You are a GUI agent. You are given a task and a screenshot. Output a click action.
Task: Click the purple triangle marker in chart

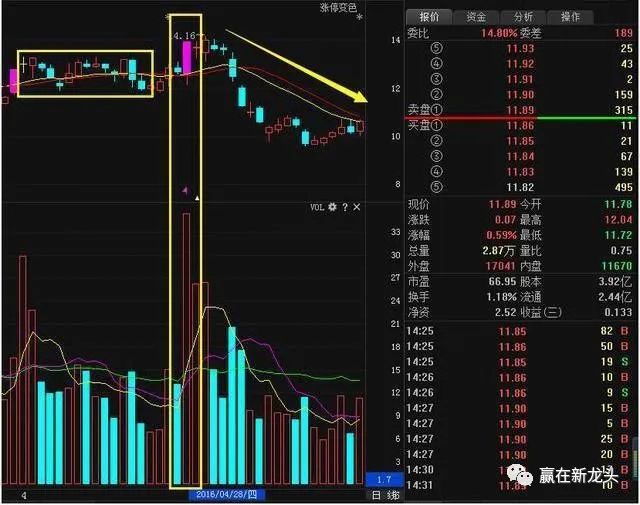pos(185,190)
